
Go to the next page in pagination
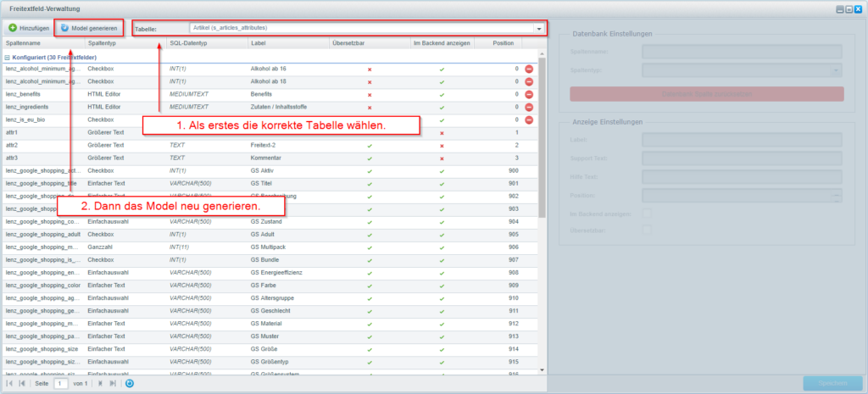tap(101, 384)
